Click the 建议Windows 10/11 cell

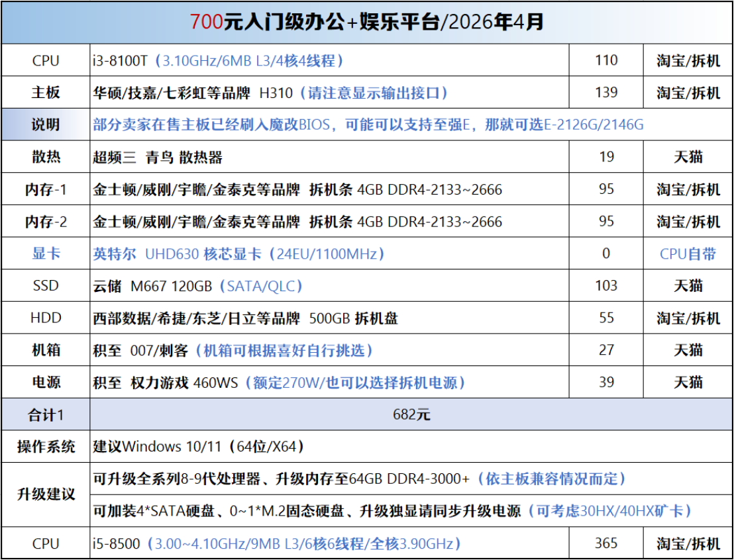click(x=411, y=447)
